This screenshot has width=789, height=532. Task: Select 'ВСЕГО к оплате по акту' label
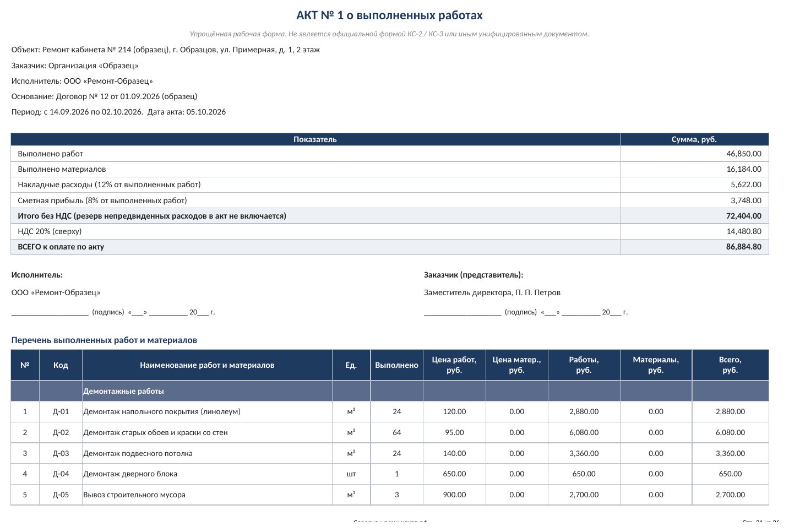[61, 247]
